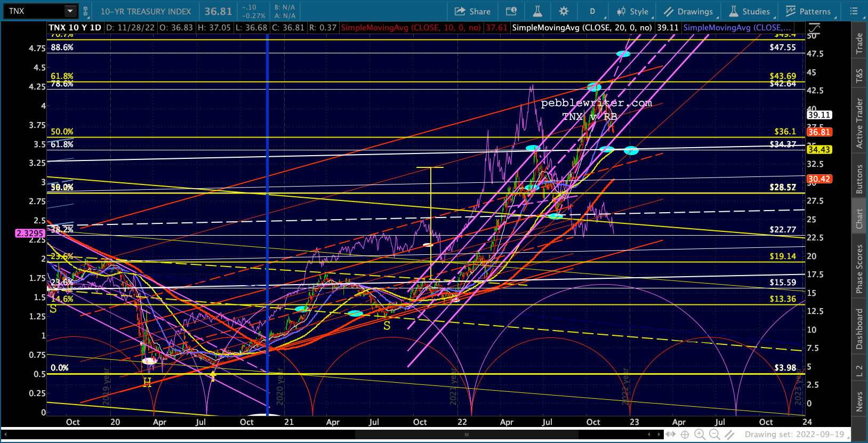Click the horizontal chart scrollbar thumb
The height and width of the screenshot is (443, 868).
pos(467,434)
